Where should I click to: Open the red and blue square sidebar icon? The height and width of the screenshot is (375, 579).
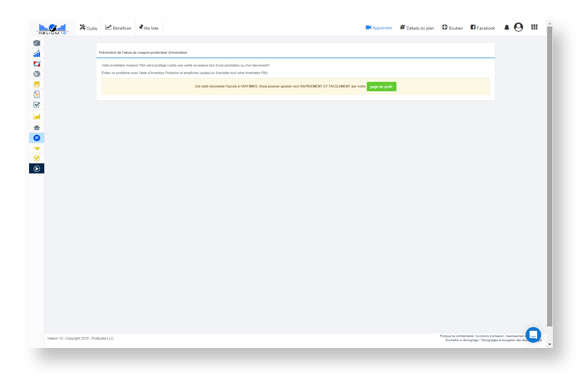tap(37, 64)
